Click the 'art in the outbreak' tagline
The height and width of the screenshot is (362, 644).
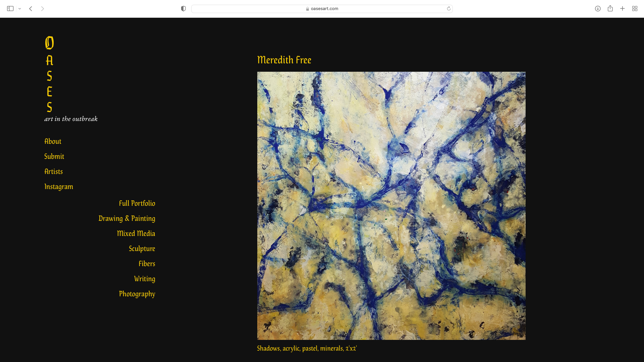tap(71, 119)
